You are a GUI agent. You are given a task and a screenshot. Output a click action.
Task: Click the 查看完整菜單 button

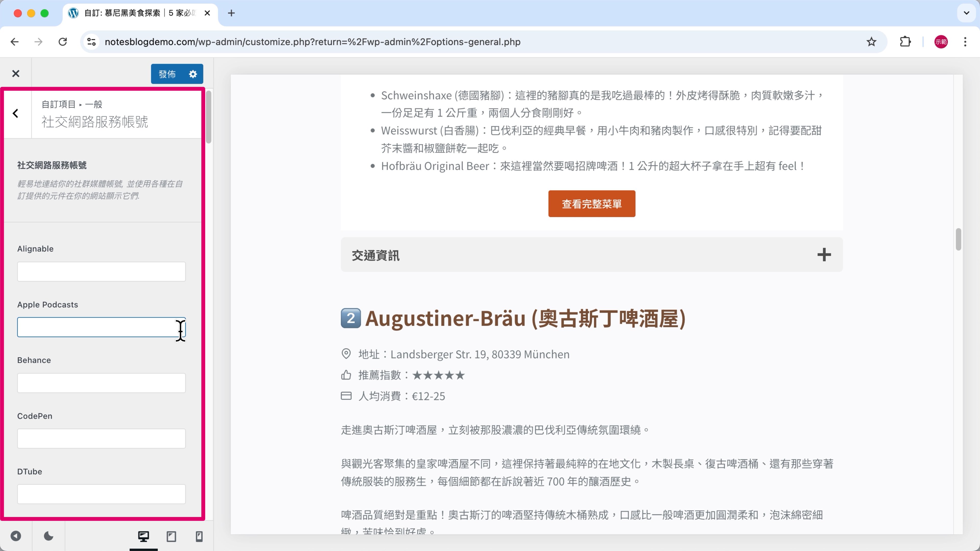(x=592, y=204)
